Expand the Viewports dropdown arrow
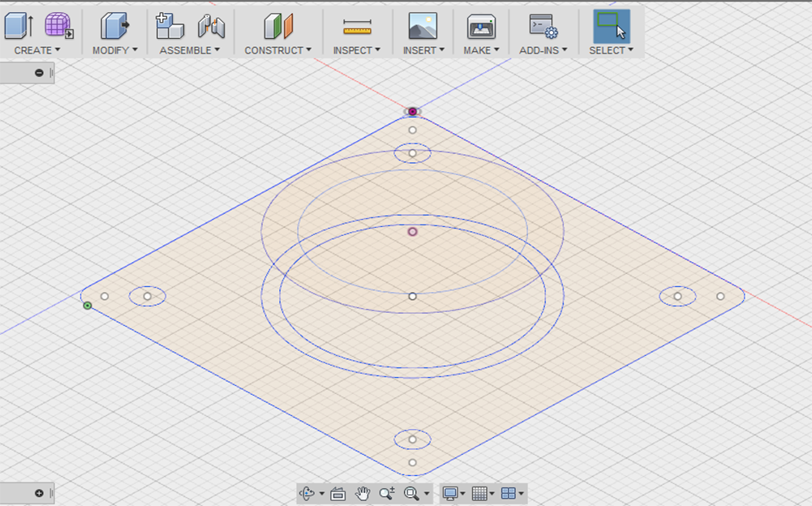This screenshot has height=506, width=812. tap(521, 494)
